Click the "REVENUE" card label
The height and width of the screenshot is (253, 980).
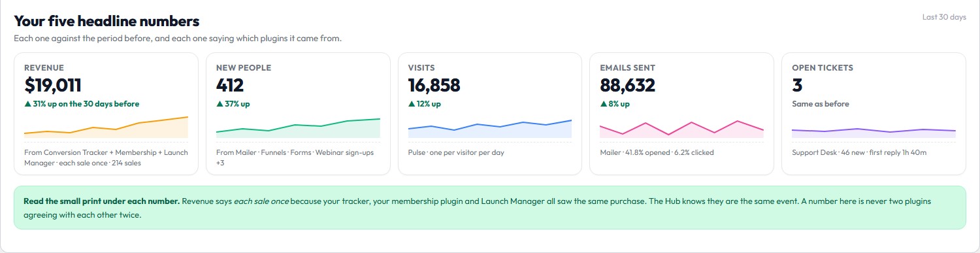coord(44,68)
